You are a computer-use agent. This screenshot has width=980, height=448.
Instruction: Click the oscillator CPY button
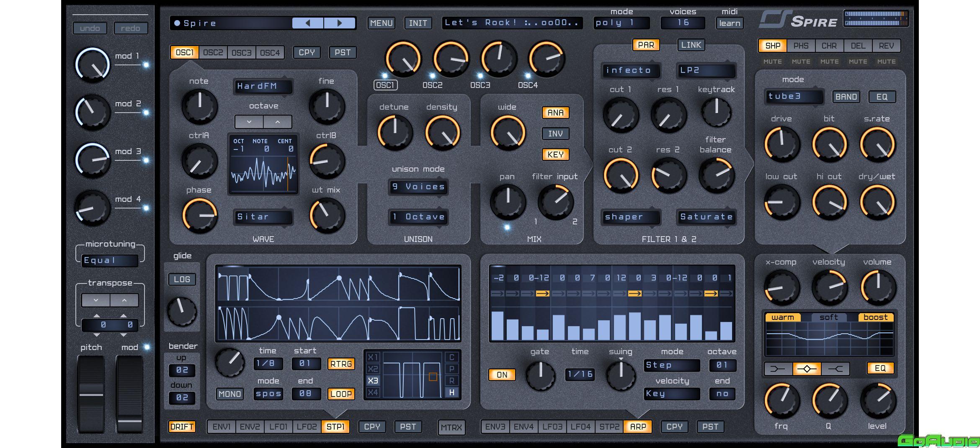coord(307,52)
